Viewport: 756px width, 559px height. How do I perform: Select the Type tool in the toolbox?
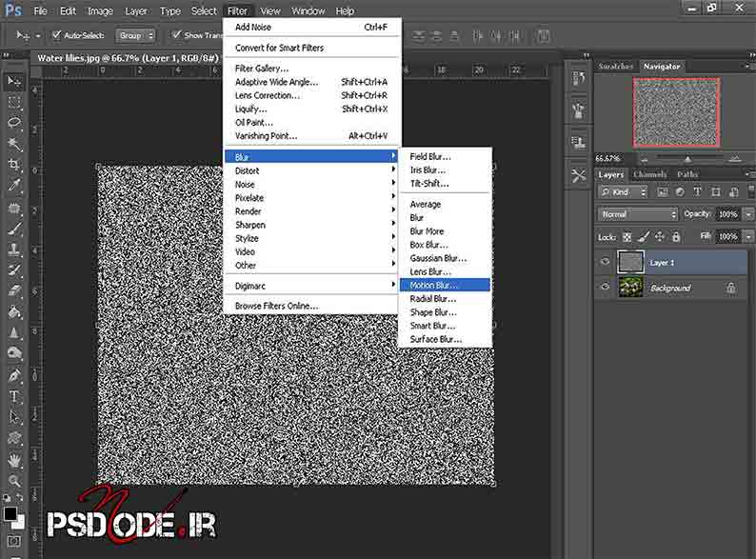click(x=14, y=396)
